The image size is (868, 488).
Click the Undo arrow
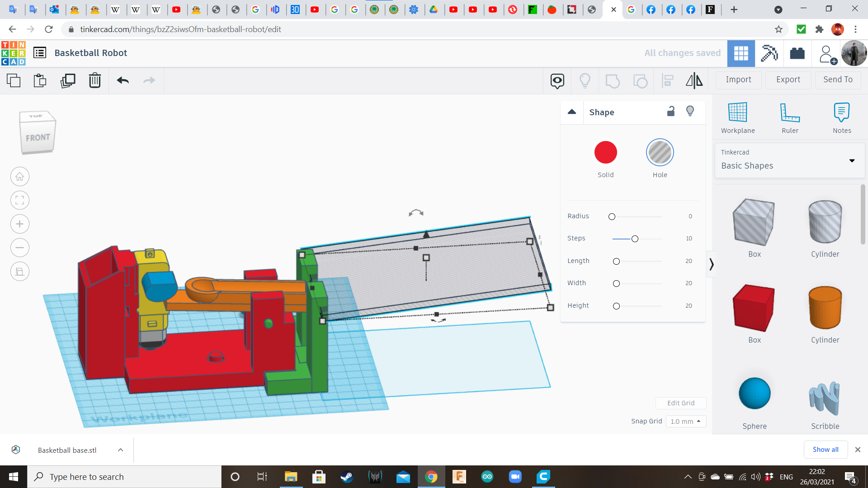tap(123, 81)
